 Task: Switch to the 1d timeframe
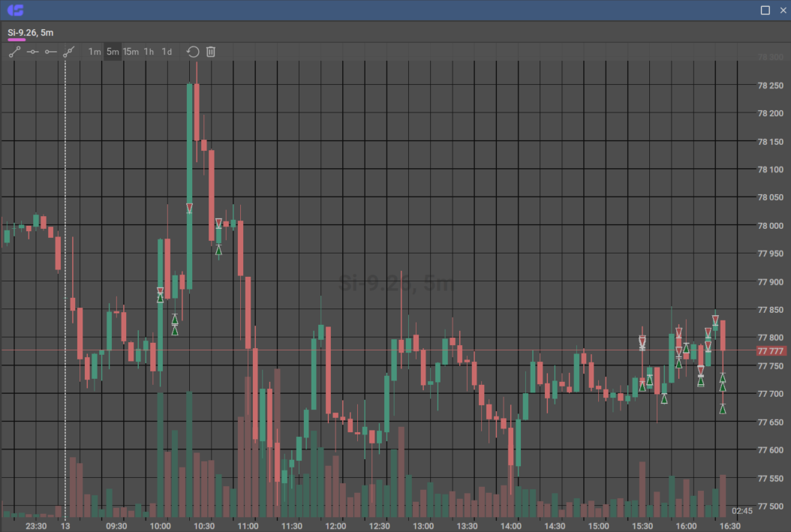(x=167, y=52)
